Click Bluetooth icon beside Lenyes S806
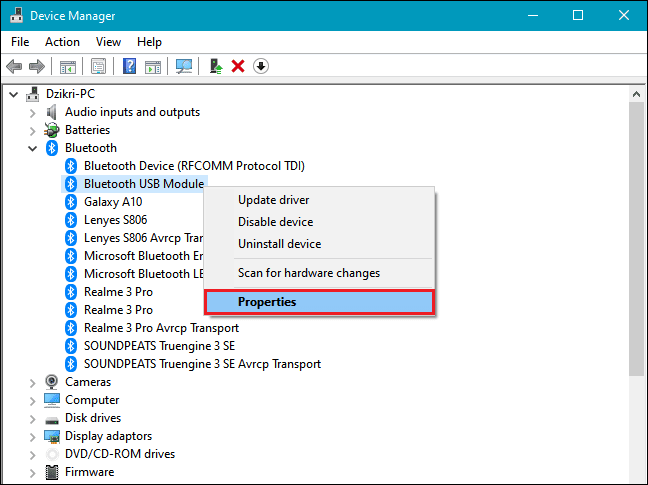The image size is (648, 485). tap(71, 220)
